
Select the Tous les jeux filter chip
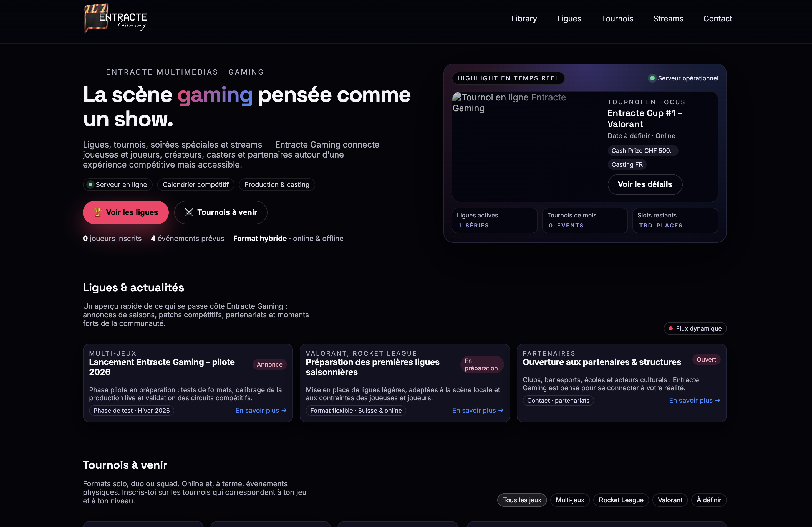click(x=522, y=500)
